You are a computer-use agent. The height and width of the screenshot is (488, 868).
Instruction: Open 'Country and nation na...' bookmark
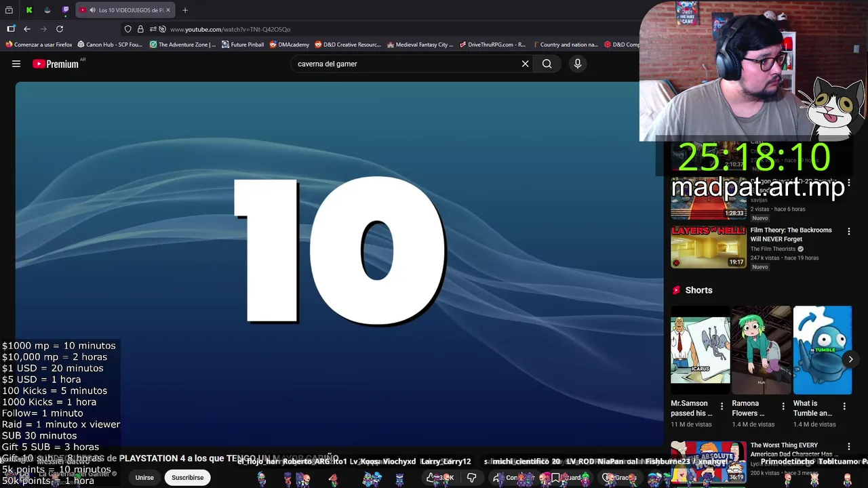(x=565, y=45)
